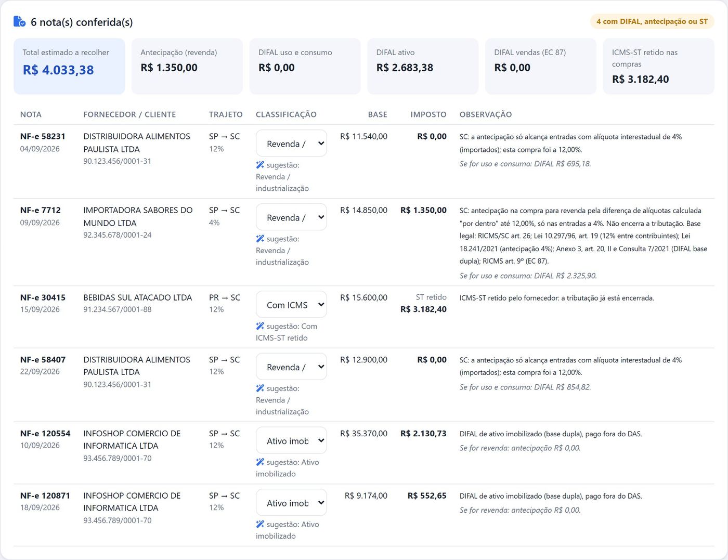Click the suggestion wand icon for NF-e 30415
The image size is (728, 560).
pyautogui.click(x=260, y=326)
